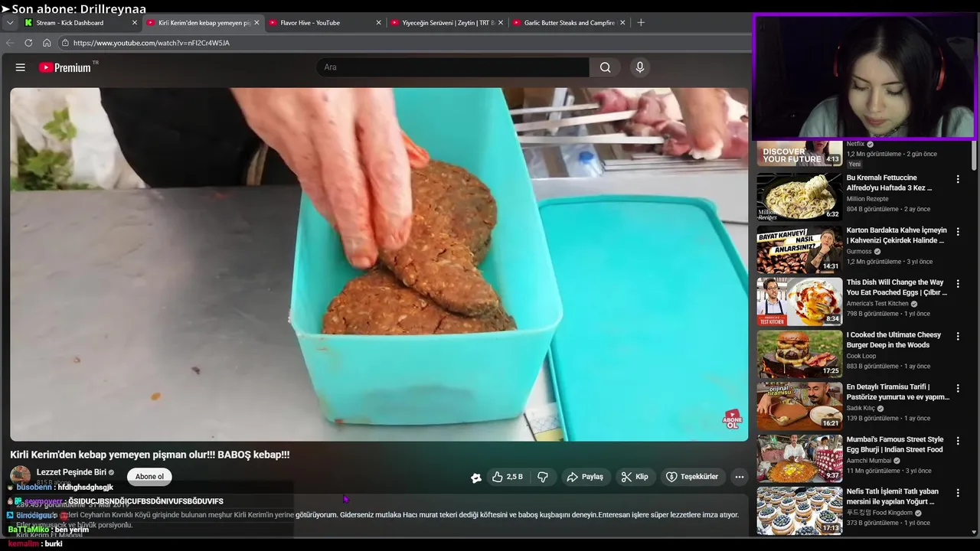The width and height of the screenshot is (980, 551).
Task: Open Lezzet Peşinde Biri channel avatar
Action: click(21, 475)
